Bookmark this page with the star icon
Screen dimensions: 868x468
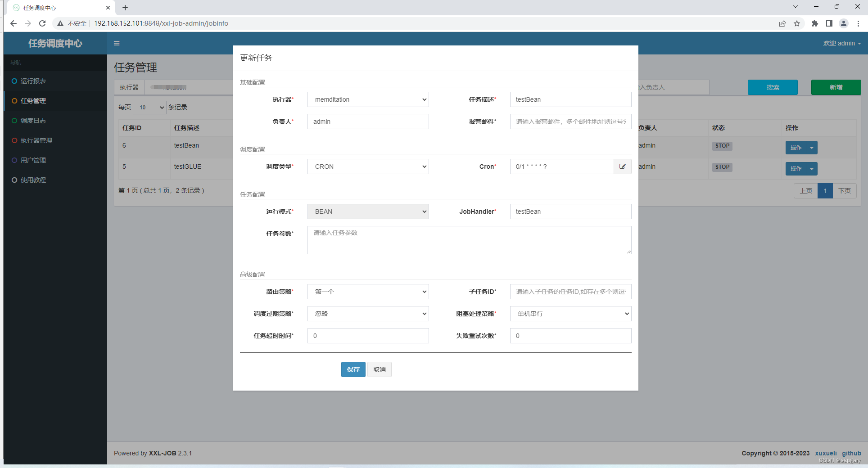[797, 23]
